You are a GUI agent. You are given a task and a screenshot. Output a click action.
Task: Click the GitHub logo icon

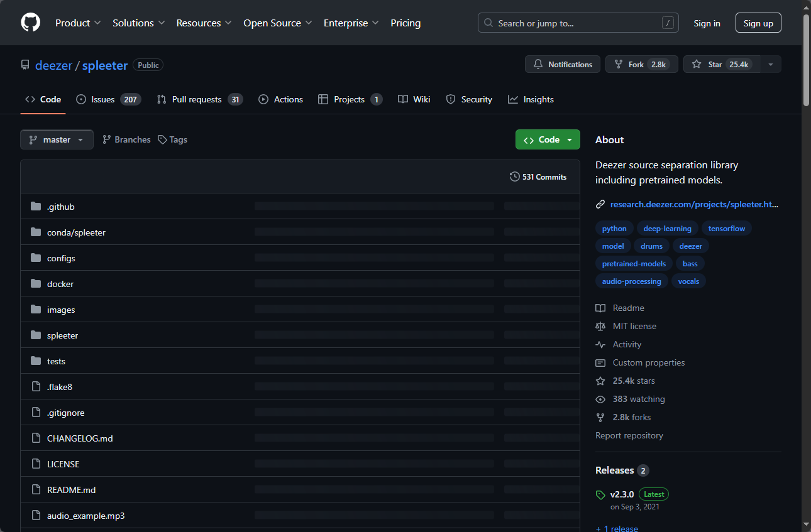coord(30,23)
